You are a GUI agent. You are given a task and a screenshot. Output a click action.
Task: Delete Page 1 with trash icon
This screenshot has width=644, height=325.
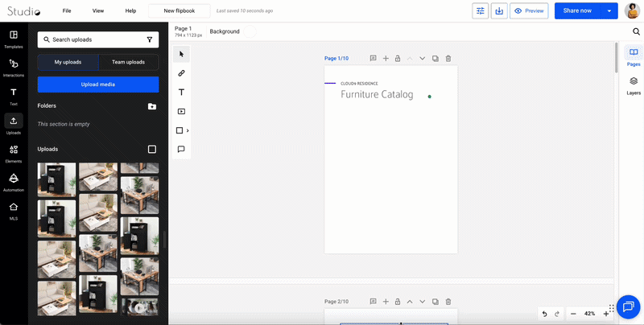pyautogui.click(x=448, y=59)
